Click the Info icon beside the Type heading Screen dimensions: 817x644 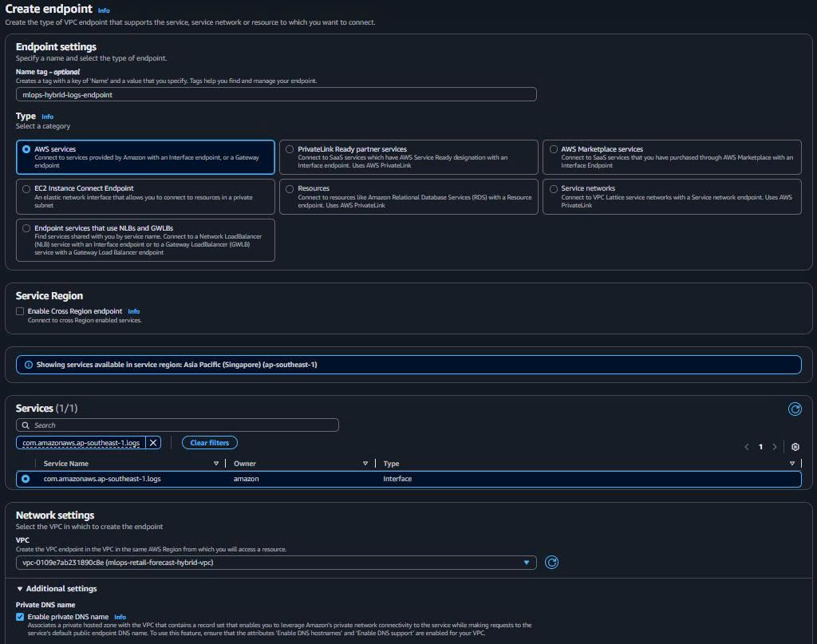(47, 116)
